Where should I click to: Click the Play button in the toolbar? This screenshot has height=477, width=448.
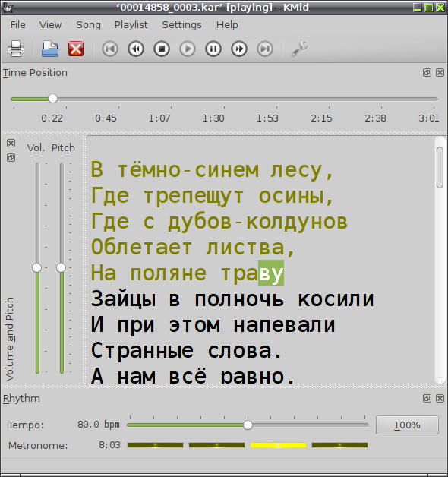(x=188, y=49)
